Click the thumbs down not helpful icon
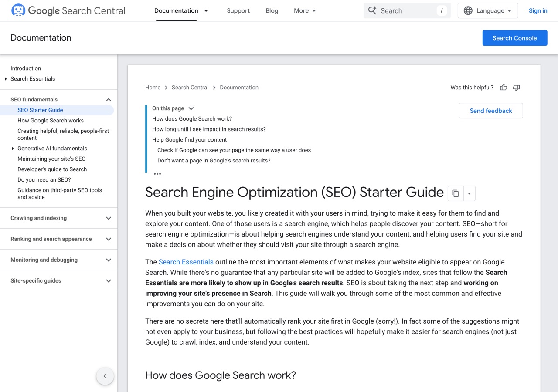558x392 pixels. click(517, 88)
